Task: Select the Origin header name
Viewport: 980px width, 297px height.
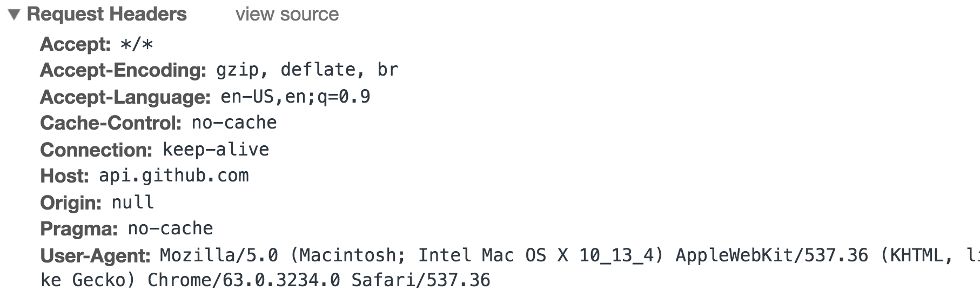Action: tap(71, 203)
